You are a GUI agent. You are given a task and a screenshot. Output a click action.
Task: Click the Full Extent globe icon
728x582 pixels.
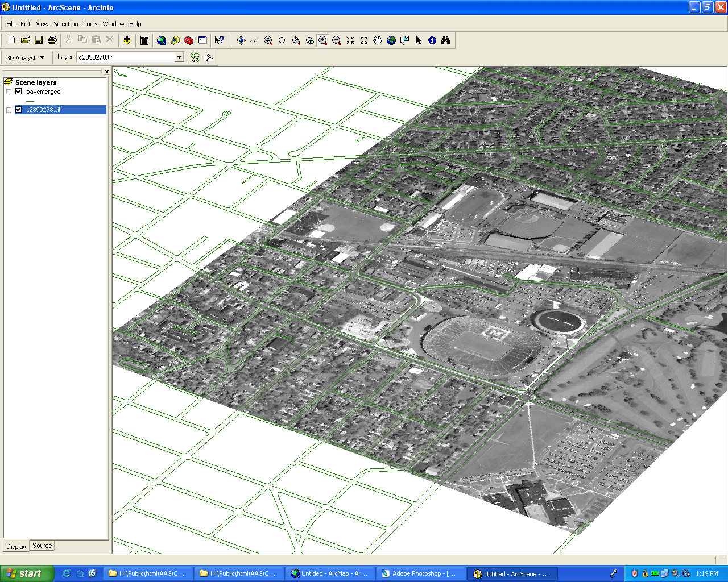point(391,40)
